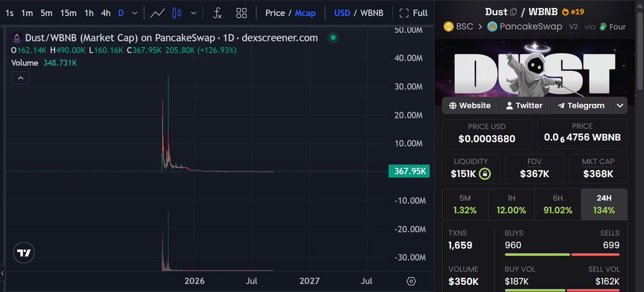The image size is (644, 292).
Task: Expand the timeframe dropdown arrow
Action: 135,13
